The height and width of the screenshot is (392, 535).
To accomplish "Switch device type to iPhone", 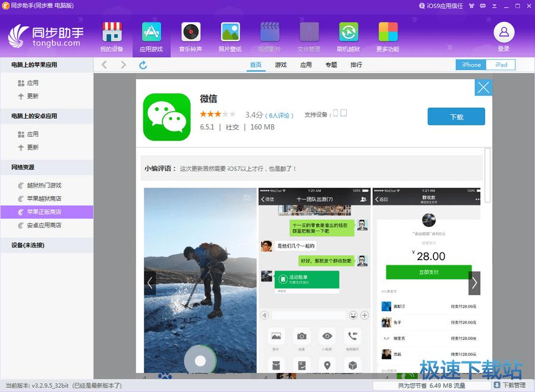I will (471, 65).
